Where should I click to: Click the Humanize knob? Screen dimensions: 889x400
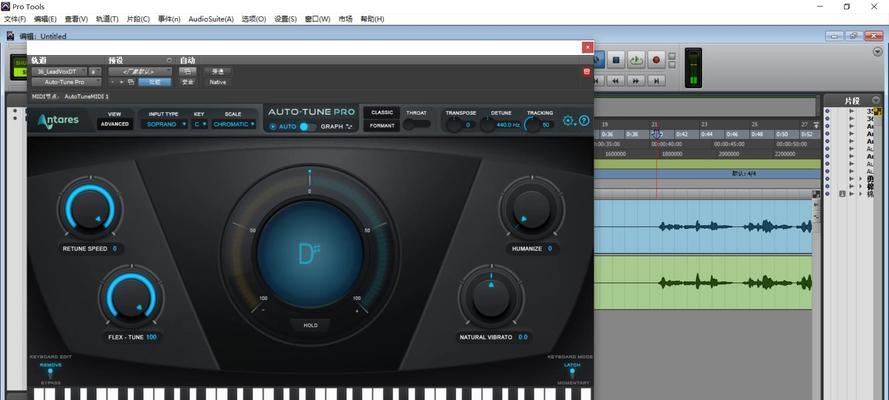click(531, 208)
